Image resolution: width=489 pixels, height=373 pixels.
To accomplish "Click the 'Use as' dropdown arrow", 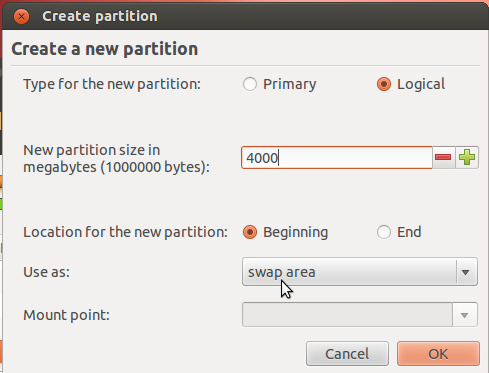I will pos(466,272).
